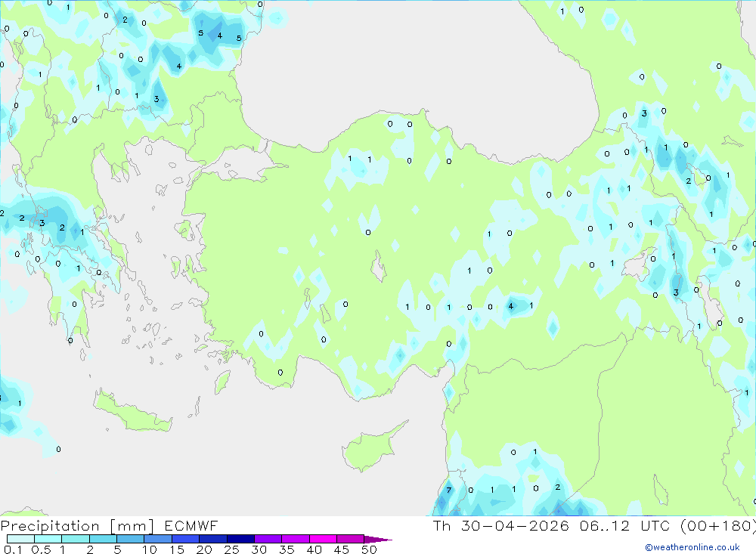This screenshot has height=554, width=756.
Task: Pick the 10–15 mm legend color swatch
Action: tap(158, 539)
